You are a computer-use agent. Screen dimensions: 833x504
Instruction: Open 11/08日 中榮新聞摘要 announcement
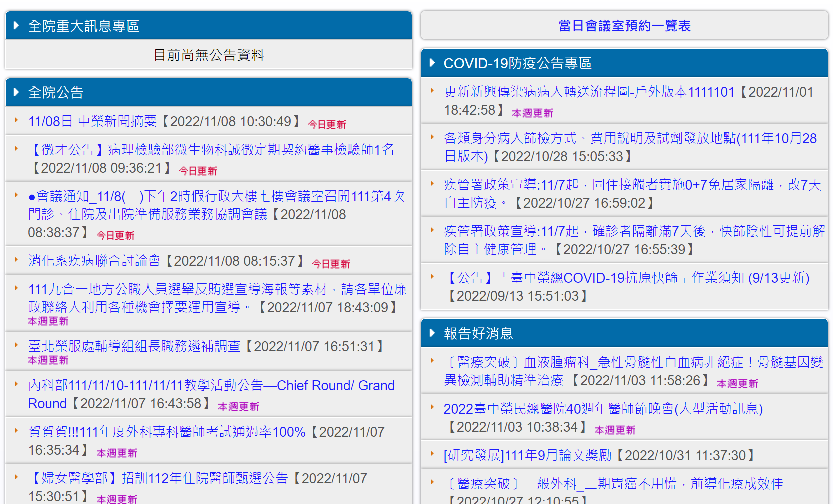click(93, 121)
